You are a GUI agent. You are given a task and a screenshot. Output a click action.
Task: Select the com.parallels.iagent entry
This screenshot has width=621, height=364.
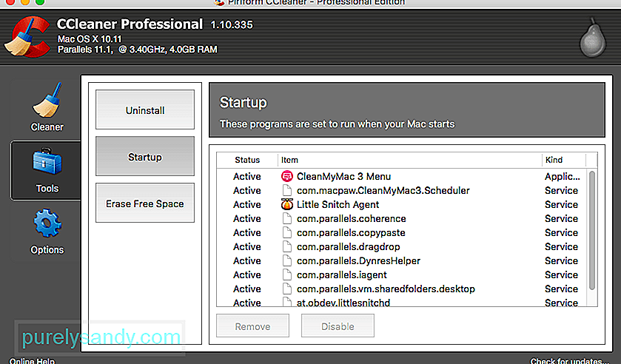point(402,275)
